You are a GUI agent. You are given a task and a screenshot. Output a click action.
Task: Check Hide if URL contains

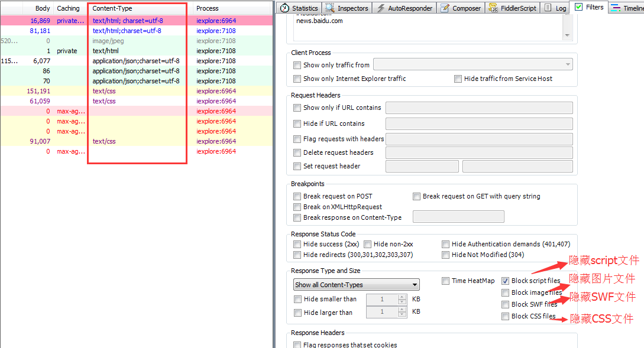point(297,124)
